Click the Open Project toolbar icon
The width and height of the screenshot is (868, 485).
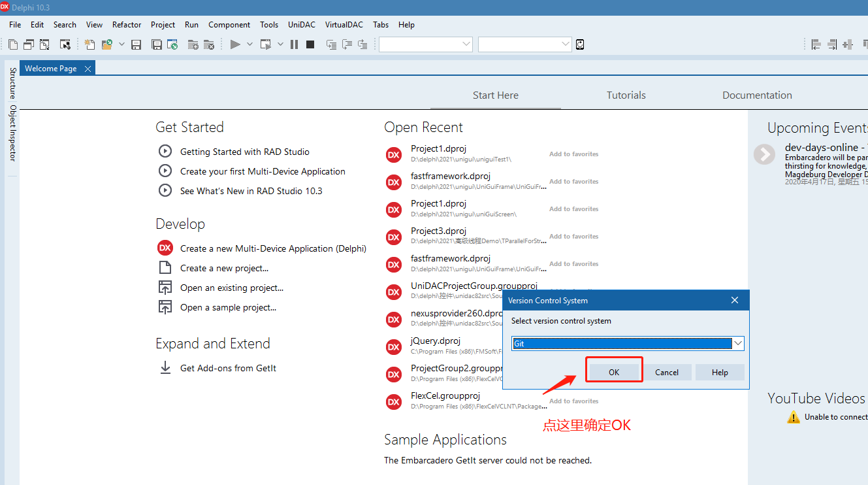pyautogui.click(x=172, y=44)
